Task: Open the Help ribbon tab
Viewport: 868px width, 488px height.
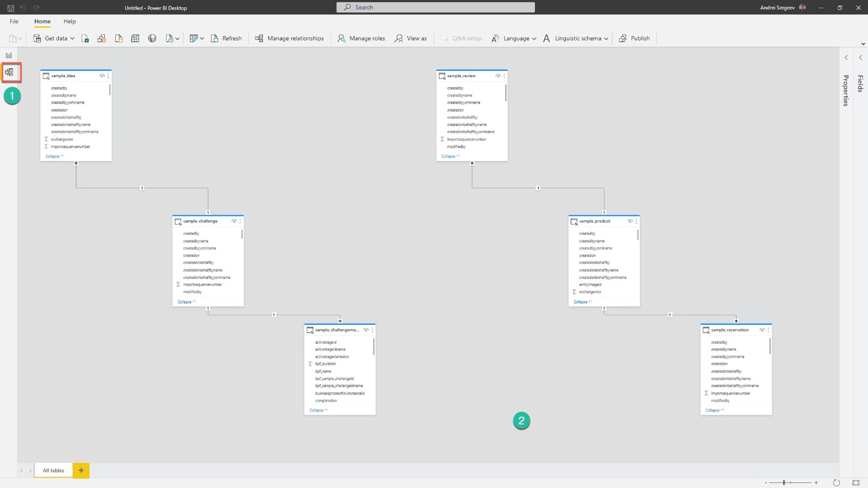Action: [69, 21]
